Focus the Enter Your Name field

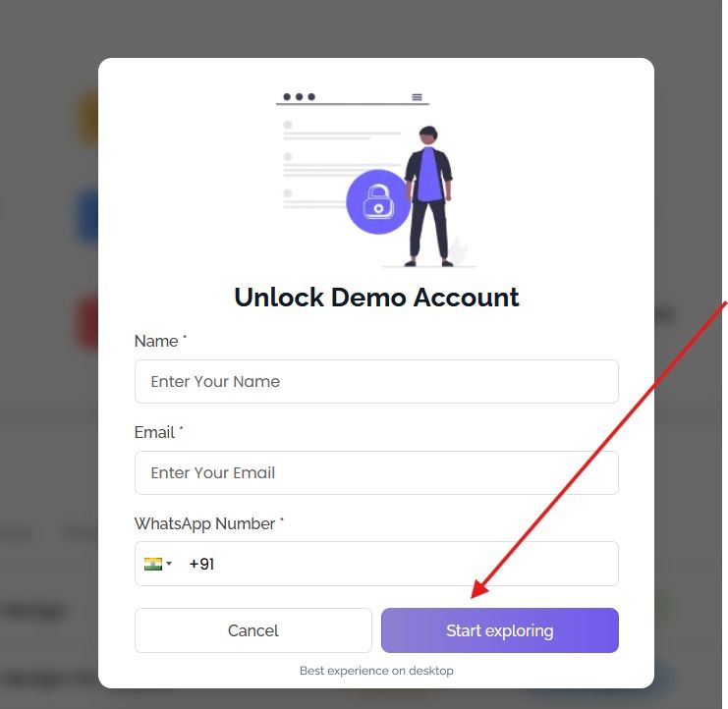coord(376,381)
